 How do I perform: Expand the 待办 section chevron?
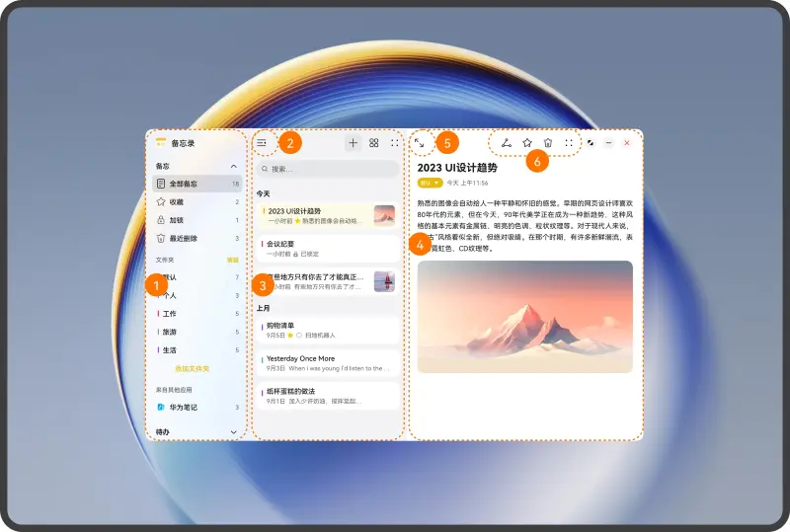[x=234, y=432]
